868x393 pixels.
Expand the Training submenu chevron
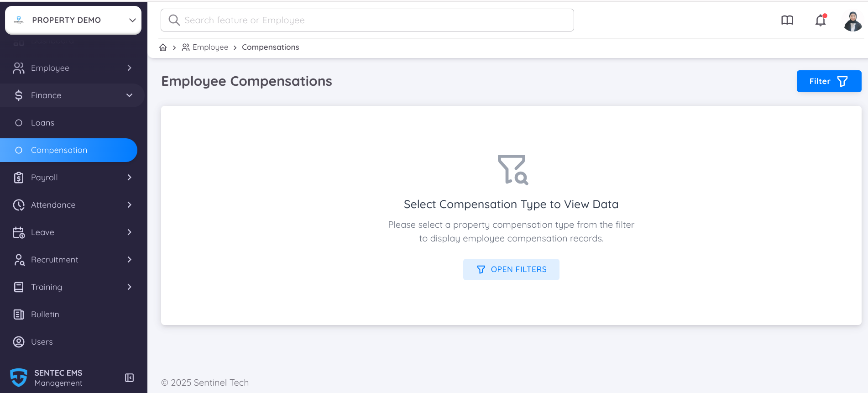pos(129,287)
